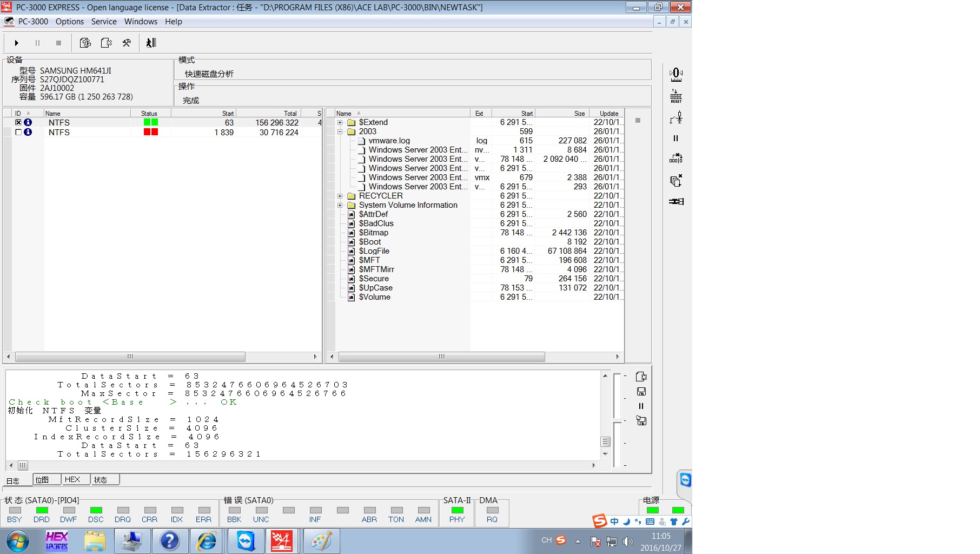Click the info icon on first NTFS row
This screenshot has width=980, height=554.
pyautogui.click(x=28, y=122)
